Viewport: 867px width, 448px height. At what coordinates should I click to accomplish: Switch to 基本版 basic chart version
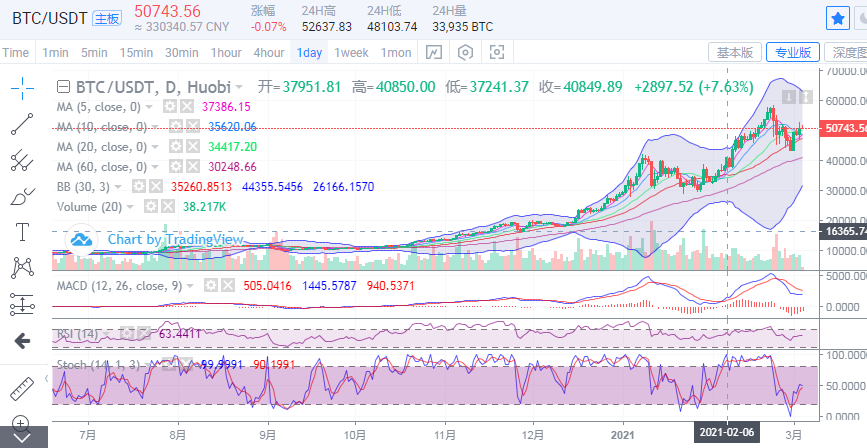(735, 53)
